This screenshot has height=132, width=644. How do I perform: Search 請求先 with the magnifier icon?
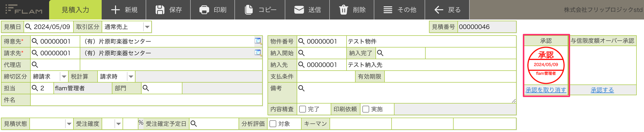pyautogui.click(x=35, y=53)
